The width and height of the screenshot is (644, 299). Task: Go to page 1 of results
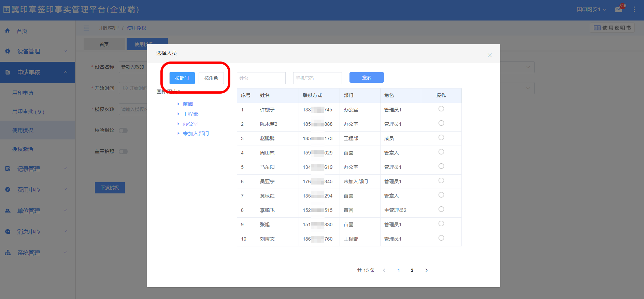tap(399, 270)
